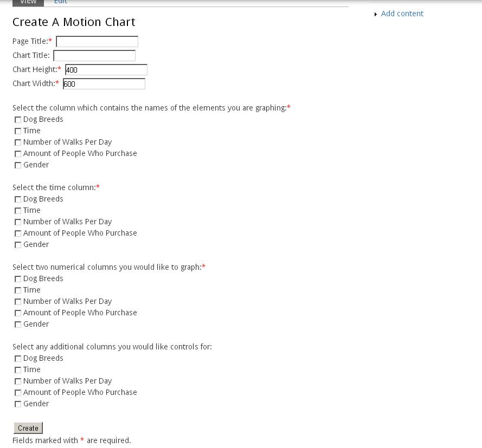Image resolution: width=482 pixels, height=448 pixels.
Task: Check Number of Walks Per Day to graph
Action: click(18, 301)
